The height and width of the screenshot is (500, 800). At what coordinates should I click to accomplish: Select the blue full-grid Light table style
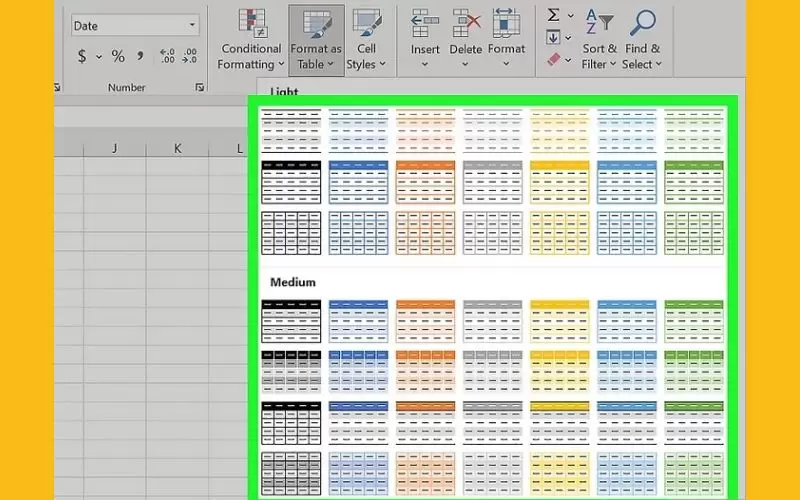pos(358,233)
